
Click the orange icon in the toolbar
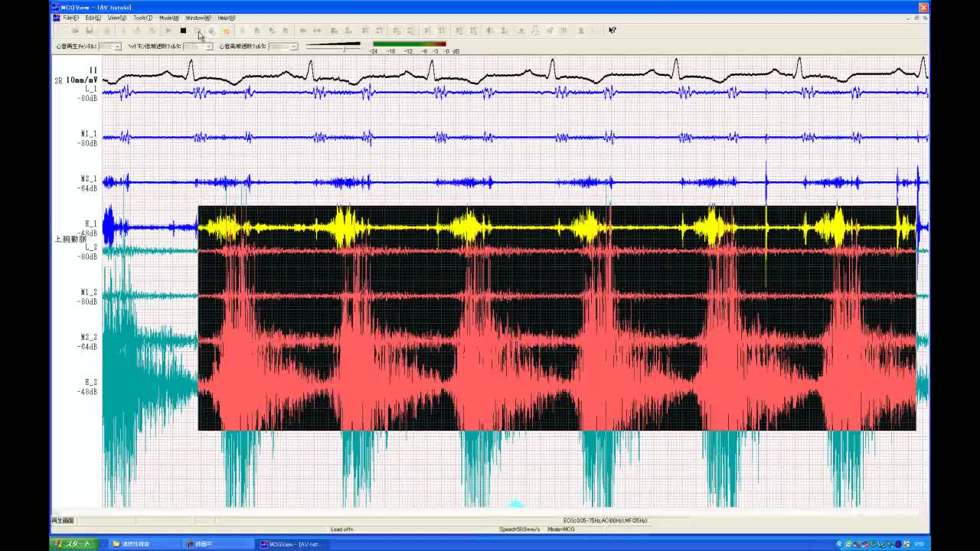tap(226, 31)
